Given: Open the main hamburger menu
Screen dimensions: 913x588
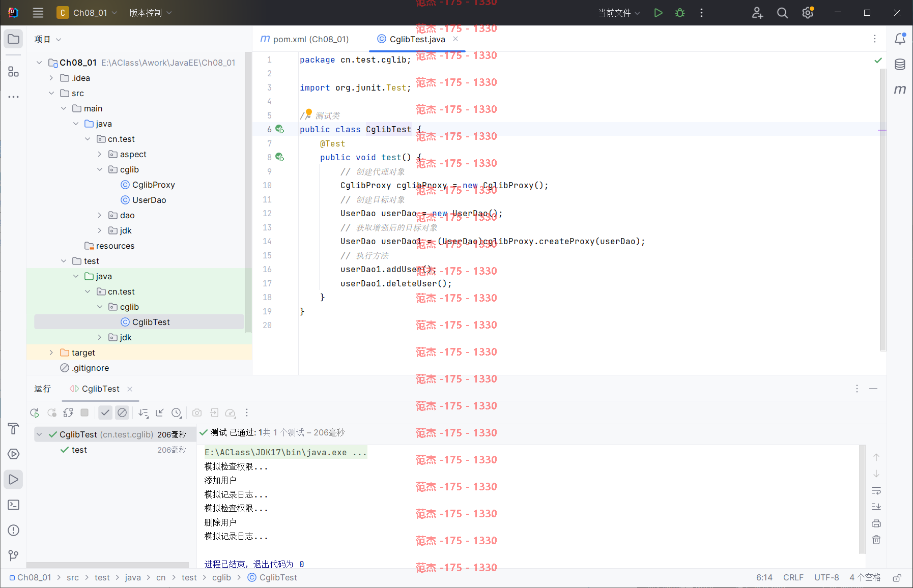Looking at the screenshot, I should [38, 13].
